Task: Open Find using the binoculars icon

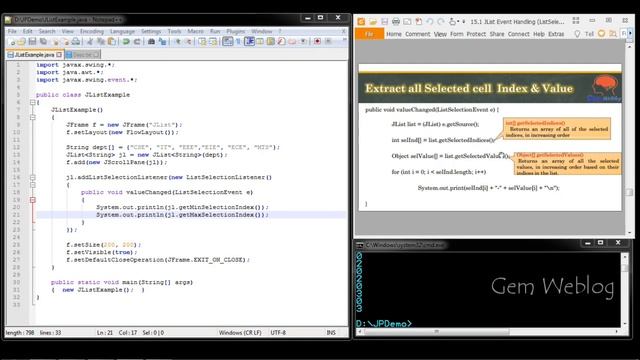Action: 151,41
